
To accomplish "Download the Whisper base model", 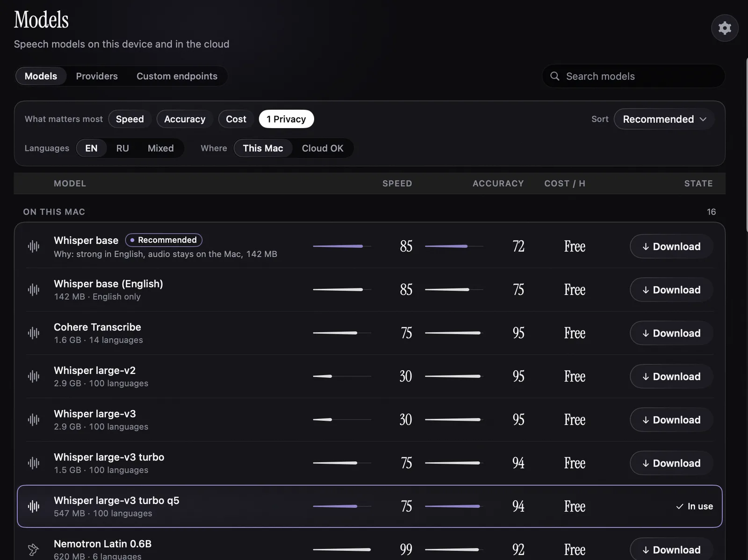I will coord(671,246).
